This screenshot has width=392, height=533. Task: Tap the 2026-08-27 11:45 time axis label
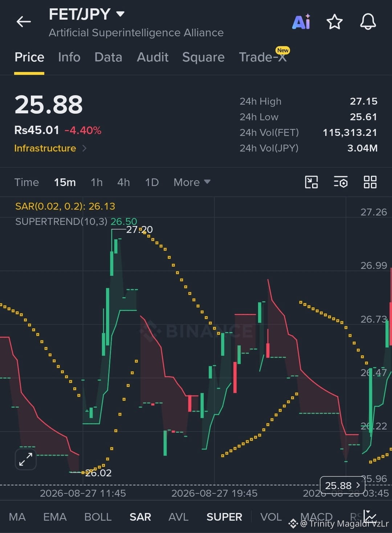click(x=83, y=493)
